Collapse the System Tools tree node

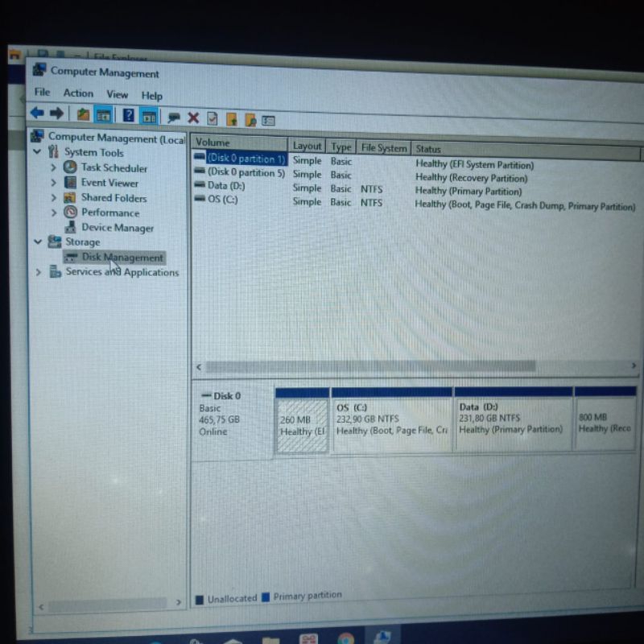point(37,151)
